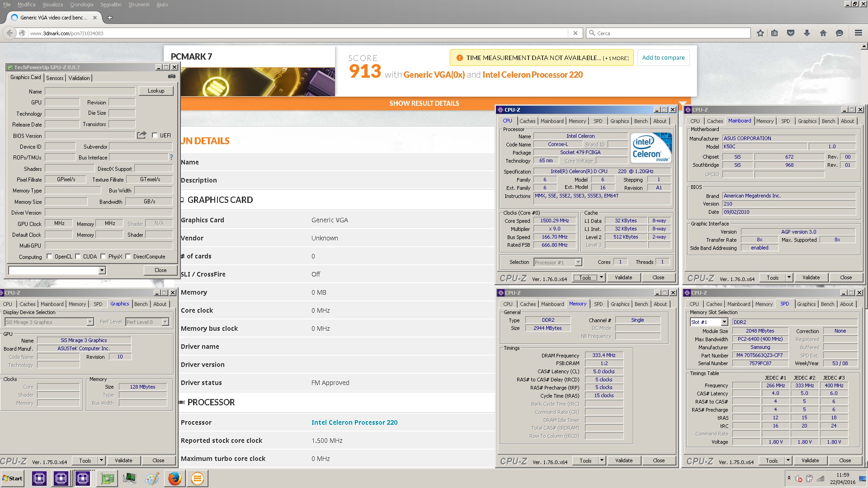Open a new tab with plus icon
This screenshot has height=488, width=868.
click(109, 18)
